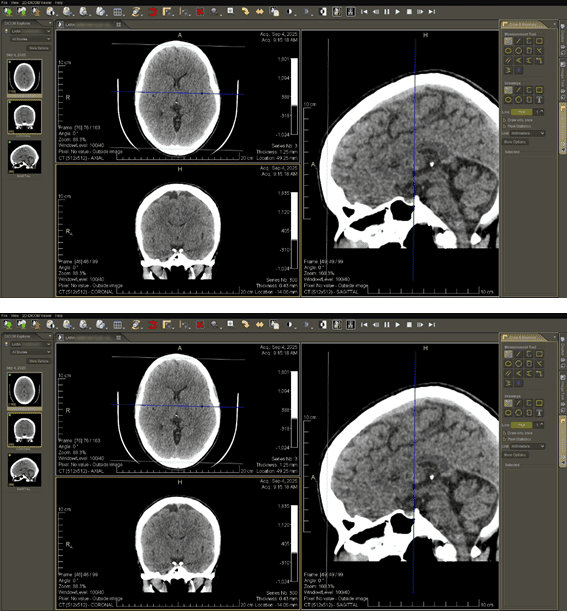
Task: Open the 2D-DICOM Viewer menu in the lower viewer
Action: tap(37, 315)
